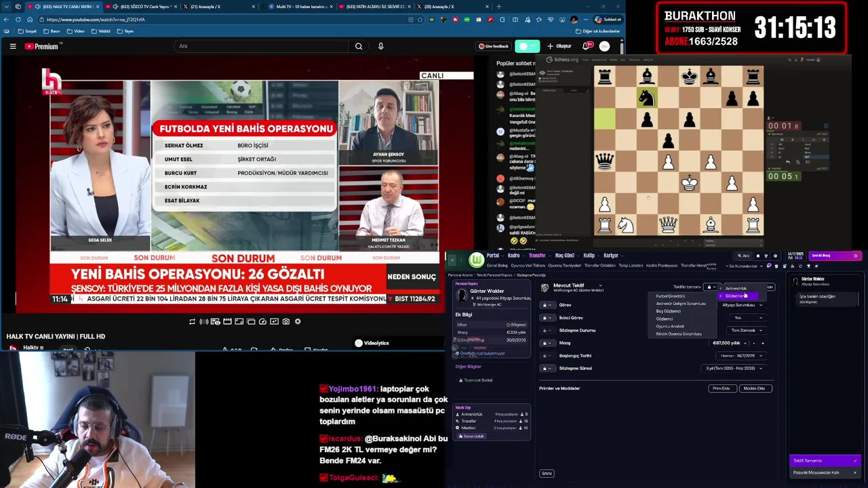
Task: Click the Madde Ekle button
Action: pos(754,388)
